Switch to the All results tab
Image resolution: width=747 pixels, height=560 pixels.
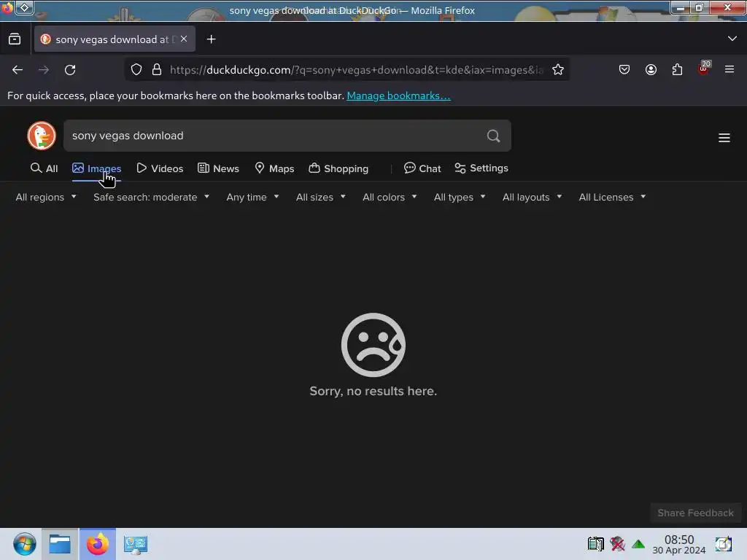44,168
